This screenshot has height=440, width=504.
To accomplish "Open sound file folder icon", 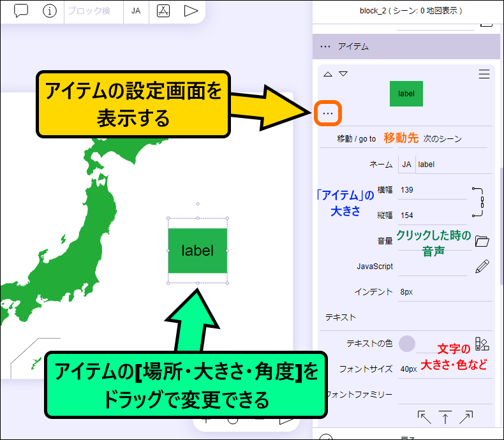I will click(x=482, y=241).
